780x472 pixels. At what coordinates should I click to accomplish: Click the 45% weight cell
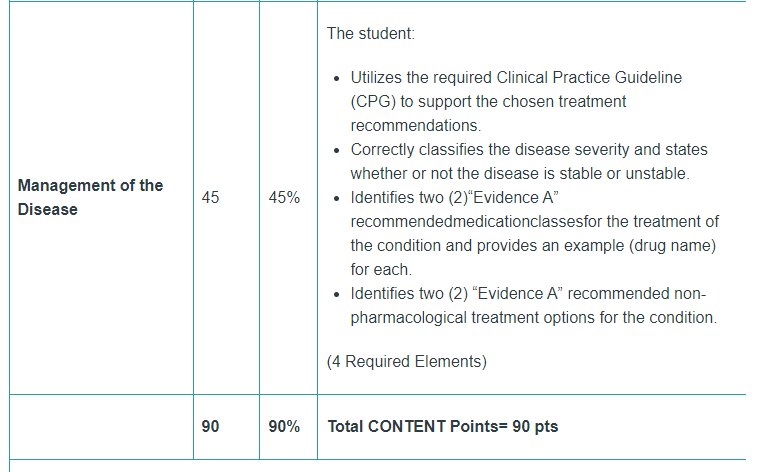(x=284, y=197)
